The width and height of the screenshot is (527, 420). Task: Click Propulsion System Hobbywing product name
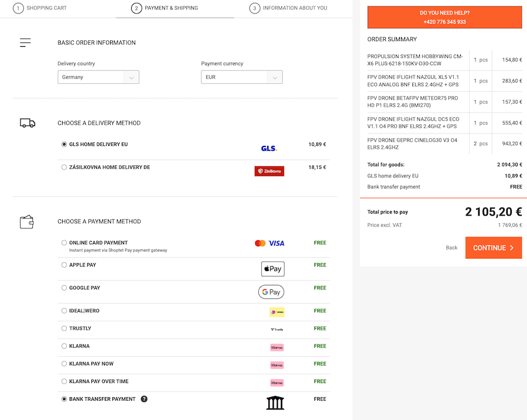click(415, 60)
